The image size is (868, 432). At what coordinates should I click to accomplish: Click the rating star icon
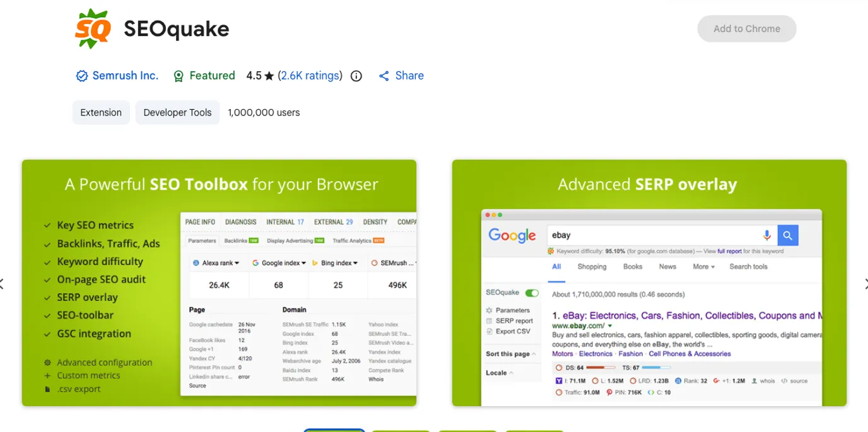click(269, 76)
